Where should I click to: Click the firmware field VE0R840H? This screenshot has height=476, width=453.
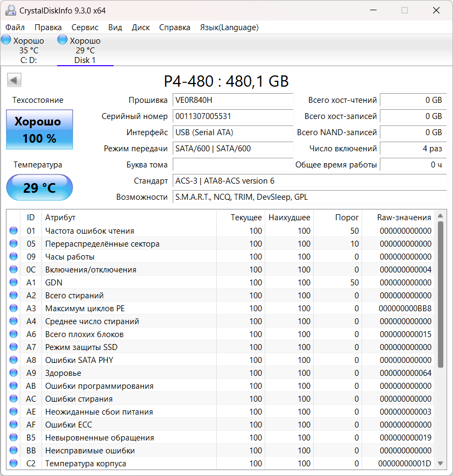(233, 100)
